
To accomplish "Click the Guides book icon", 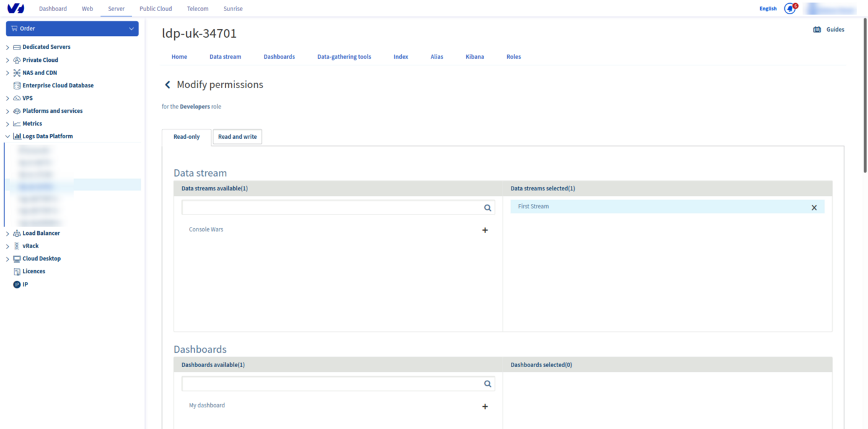I will point(817,30).
